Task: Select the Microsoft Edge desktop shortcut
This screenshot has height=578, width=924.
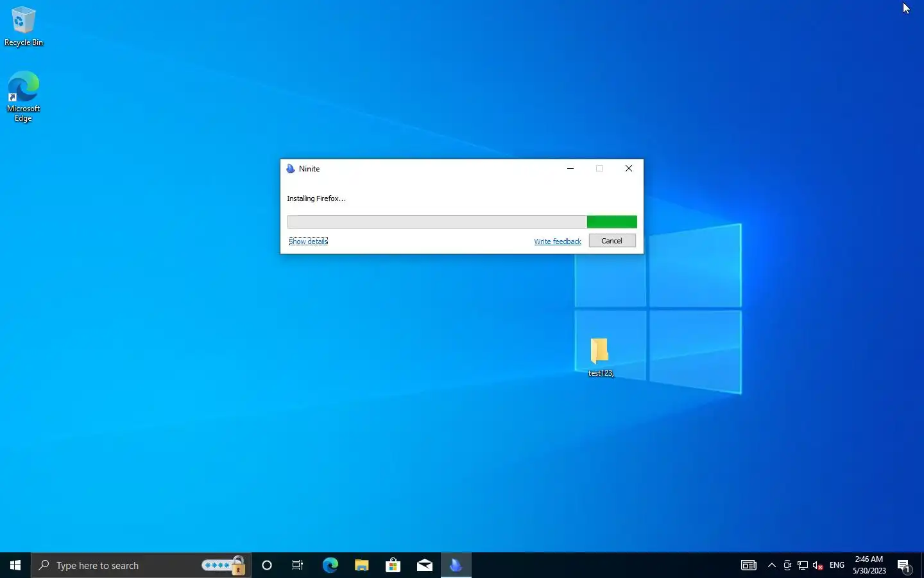Action: point(24,96)
